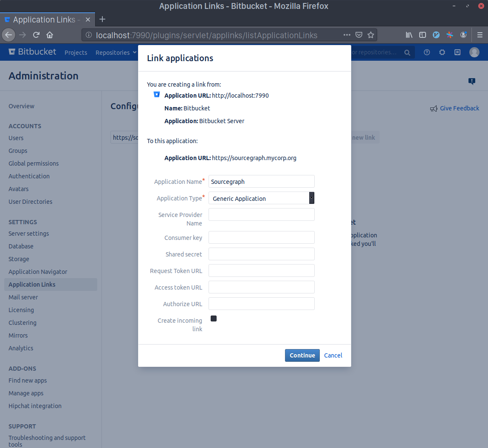Open page actions three-dot menu in URL bar
The image size is (488, 448).
tap(347, 35)
